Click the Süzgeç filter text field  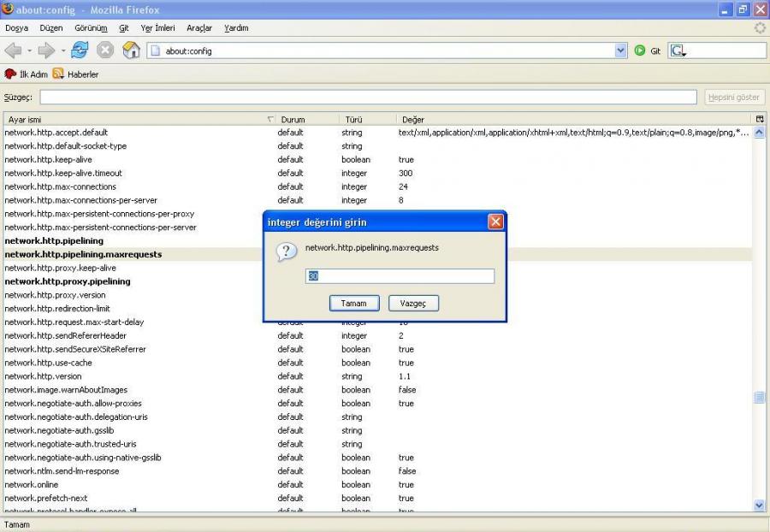pyautogui.click(x=368, y=98)
